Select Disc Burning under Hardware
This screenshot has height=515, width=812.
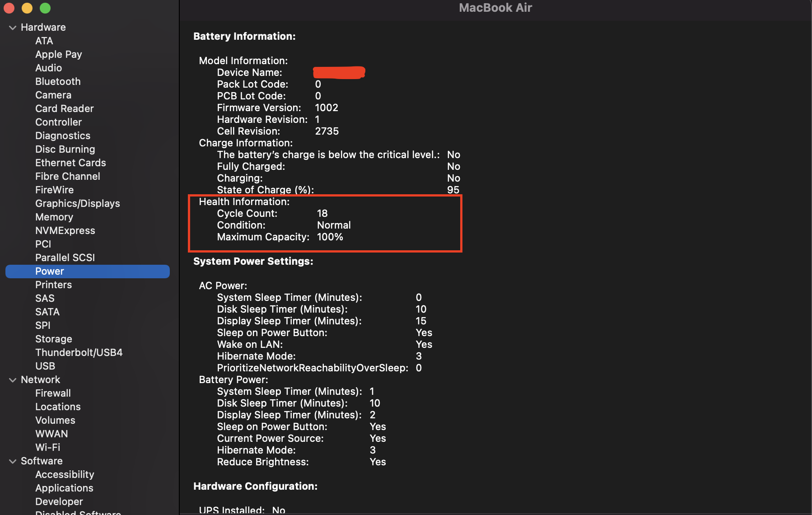pyautogui.click(x=65, y=149)
